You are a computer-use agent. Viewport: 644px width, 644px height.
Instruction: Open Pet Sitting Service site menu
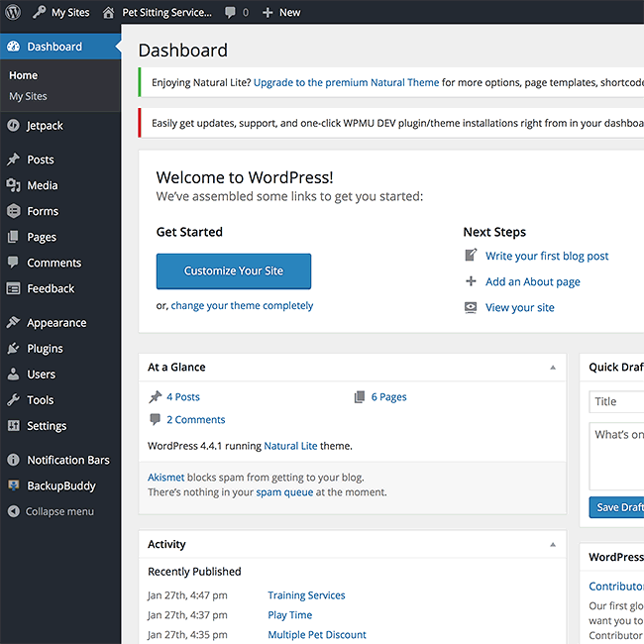166,13
